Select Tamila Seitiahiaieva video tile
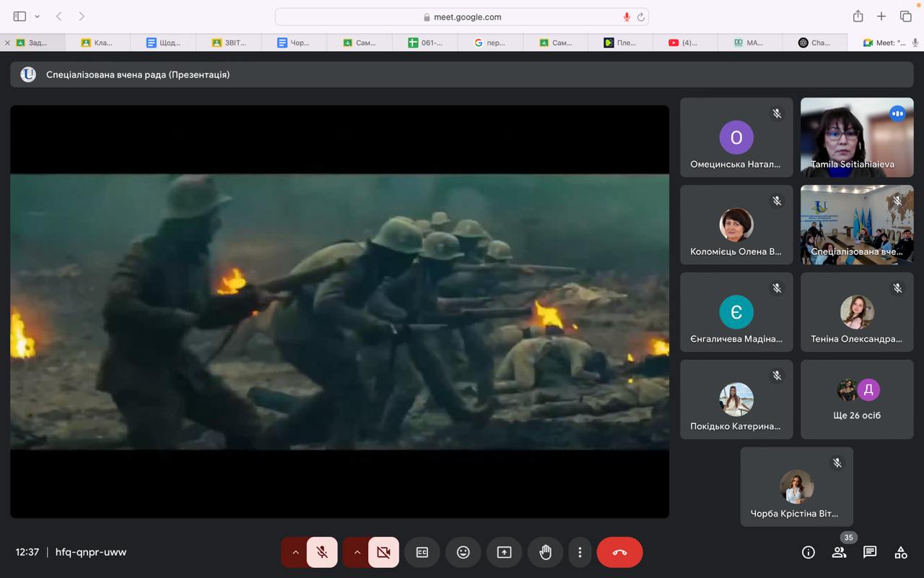Image resolution: width=924 pixels, height=578 pixels. coord(857,137)
